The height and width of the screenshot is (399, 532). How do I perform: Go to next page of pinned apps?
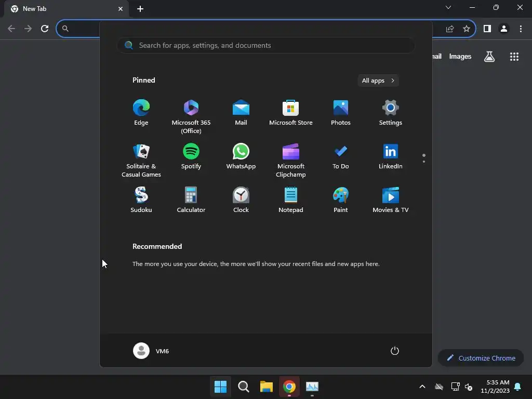point(424,162)
